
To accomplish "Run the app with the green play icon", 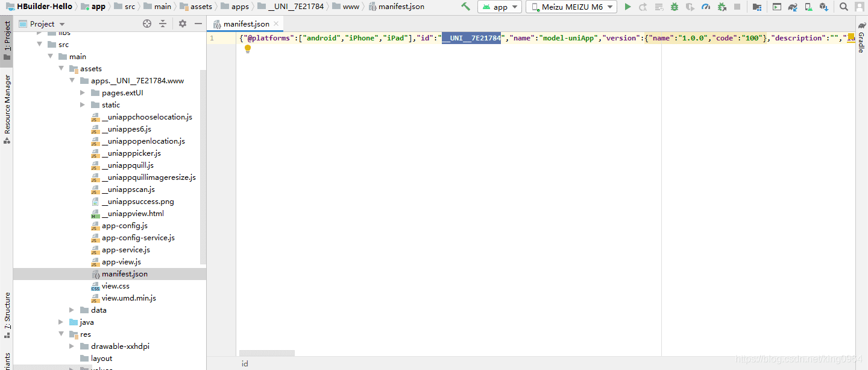I will [627, 7].
